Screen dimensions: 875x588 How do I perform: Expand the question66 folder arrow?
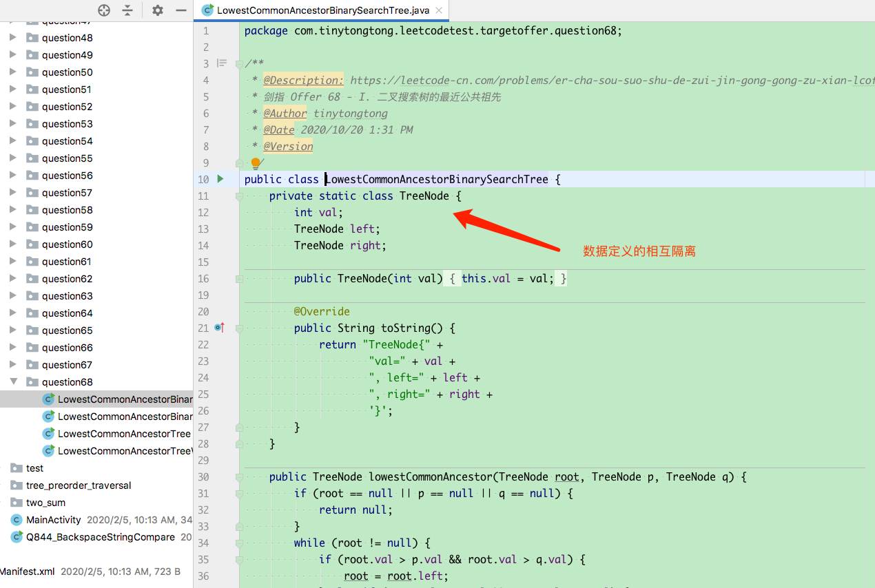[13, 348]
